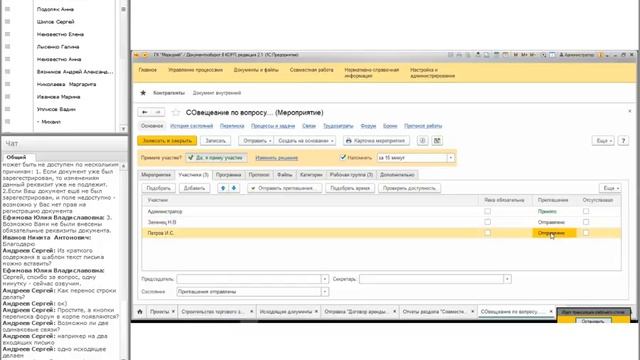Click the Подобрать время button
The height and width of the screenshot is (360, 640).
350,188
